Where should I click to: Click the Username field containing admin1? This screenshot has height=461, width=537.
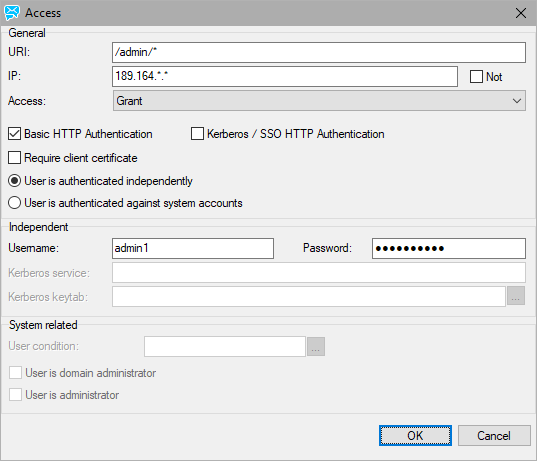click(193, 248)
